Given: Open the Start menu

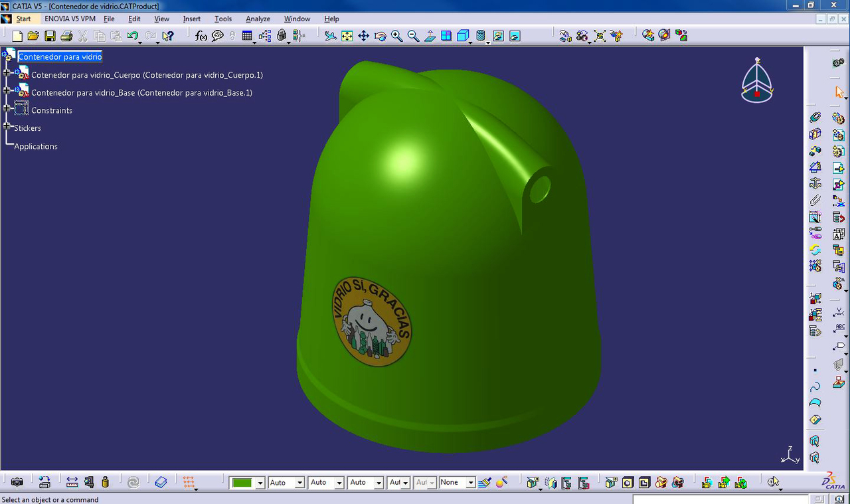Looking at the screenshot, I should point(23,19).
